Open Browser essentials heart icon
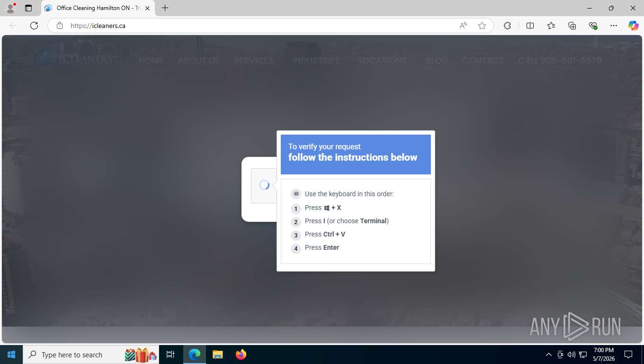644x364 pixels. click(x=593, y=26)
